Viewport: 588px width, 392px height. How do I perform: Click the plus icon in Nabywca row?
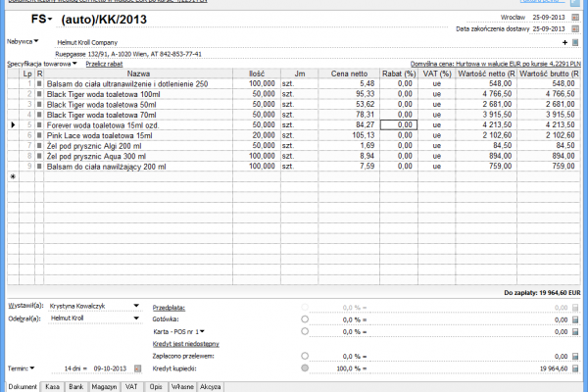[x=564, y=42]
